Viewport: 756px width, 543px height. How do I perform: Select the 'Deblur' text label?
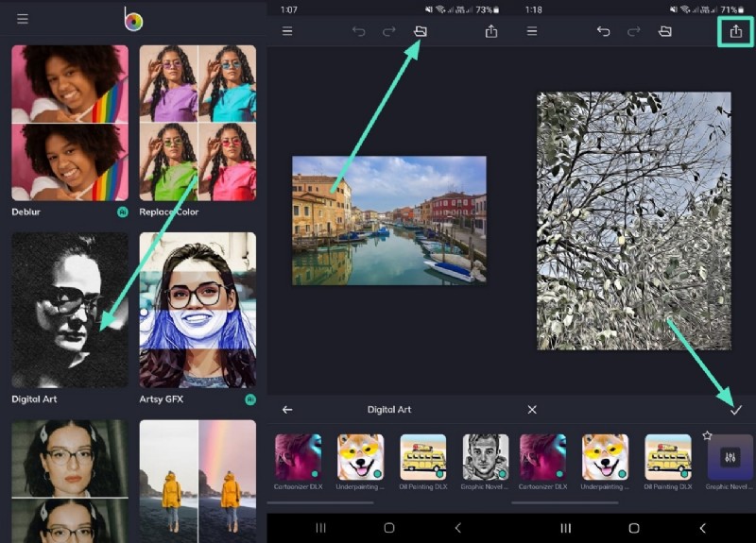pyautogui.click(x=26, y=212)
